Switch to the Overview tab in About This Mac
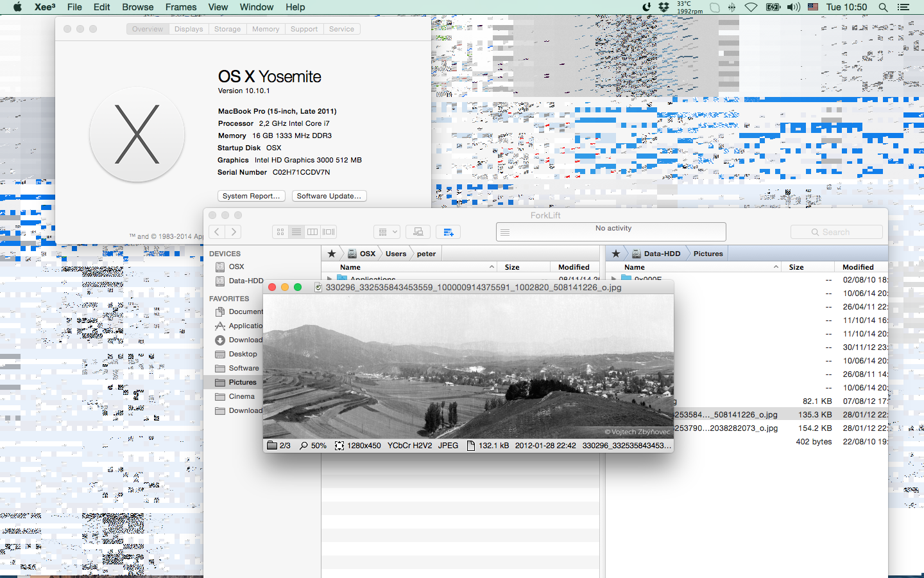The height and width of the screenshot is (578, 924). click(148, 29)
